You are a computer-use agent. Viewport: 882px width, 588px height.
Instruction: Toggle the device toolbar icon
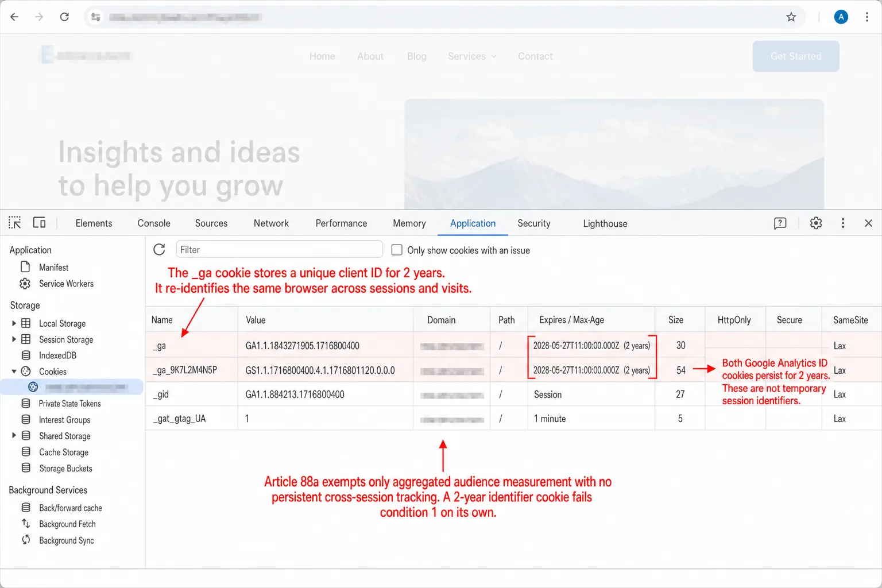39,223
